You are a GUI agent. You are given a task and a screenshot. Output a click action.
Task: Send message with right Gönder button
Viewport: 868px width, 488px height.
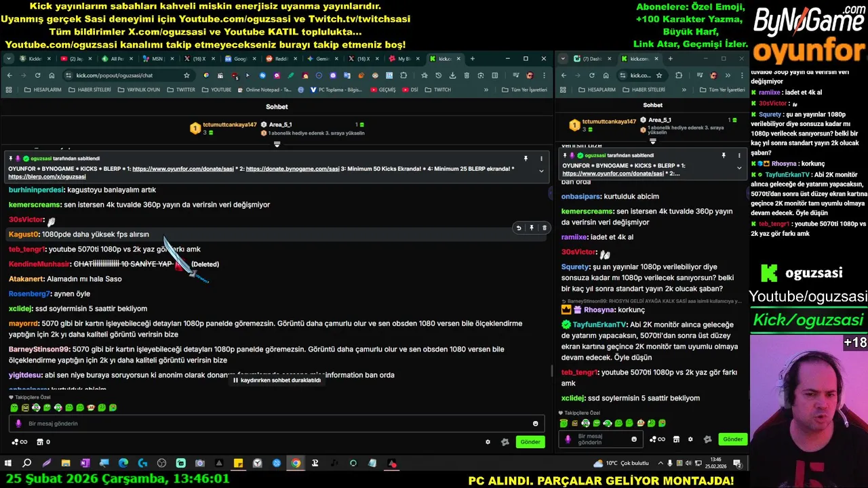coord(733,439)
